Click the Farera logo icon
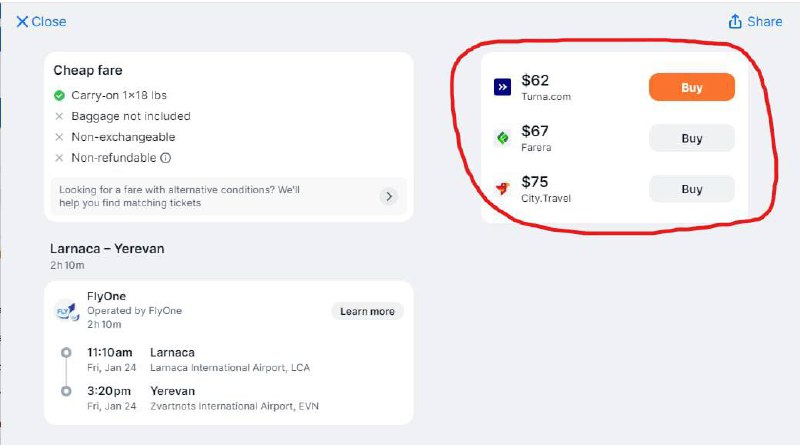800x445 pixels. point(502,138)
